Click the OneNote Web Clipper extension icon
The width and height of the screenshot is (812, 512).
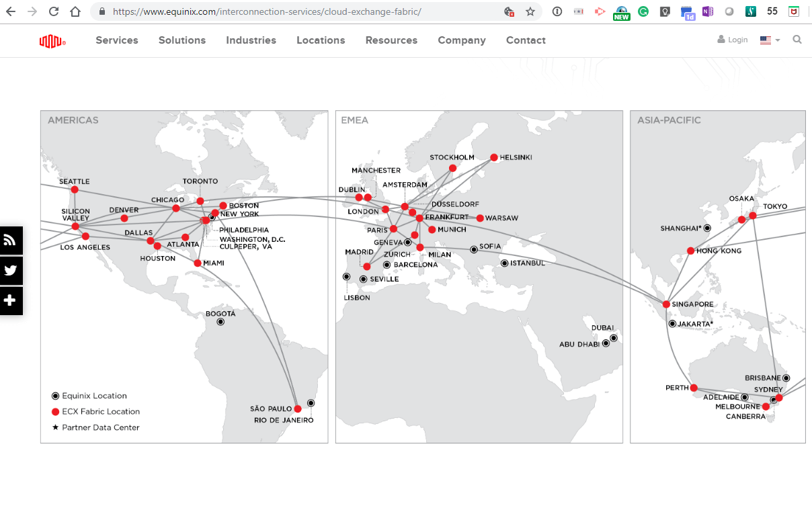pyautogui.click(x=708, y=11)
